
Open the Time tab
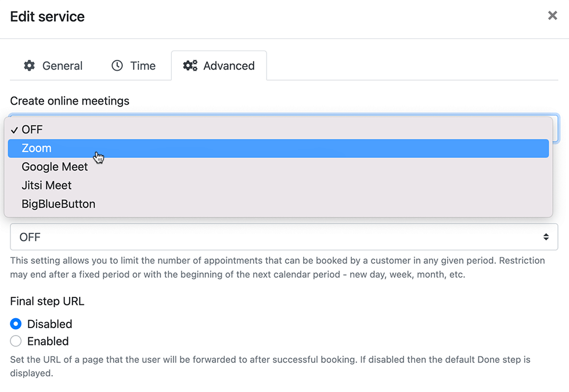134,66
